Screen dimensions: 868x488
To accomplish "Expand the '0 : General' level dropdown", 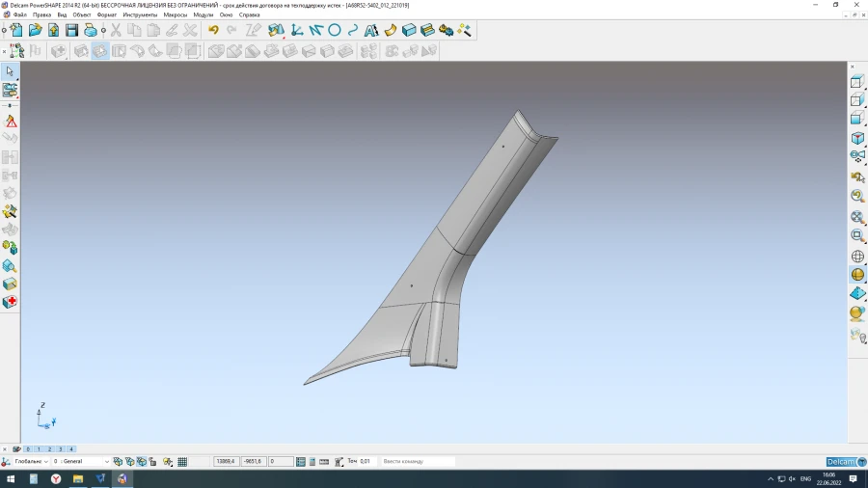I will (105, 462).
